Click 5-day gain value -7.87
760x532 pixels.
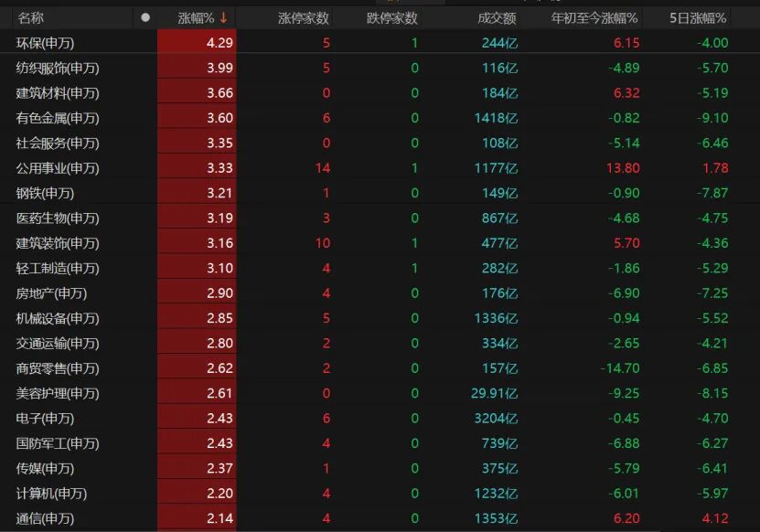[712, 193]
